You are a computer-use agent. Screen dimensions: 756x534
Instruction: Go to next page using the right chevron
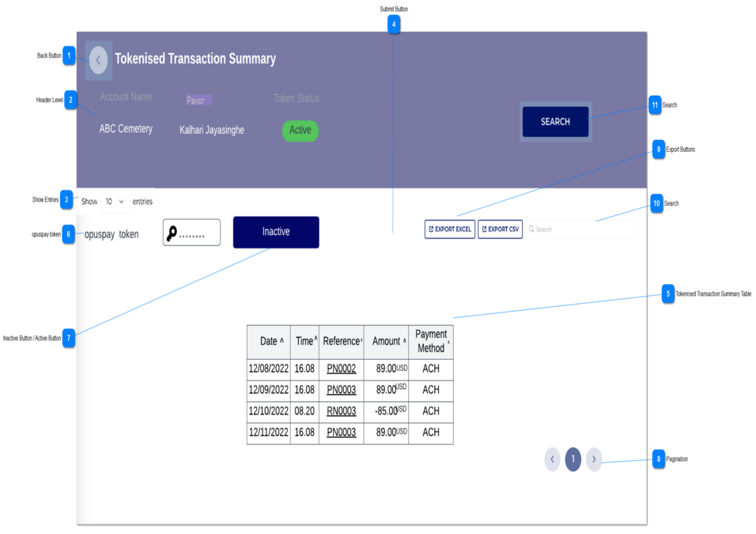pyautogui.click(x=594, y=459)
